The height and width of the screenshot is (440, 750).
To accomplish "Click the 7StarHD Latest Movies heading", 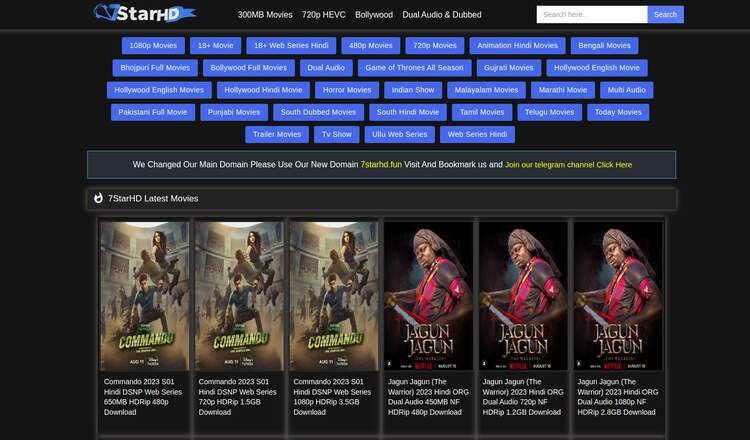I will 153,198.
